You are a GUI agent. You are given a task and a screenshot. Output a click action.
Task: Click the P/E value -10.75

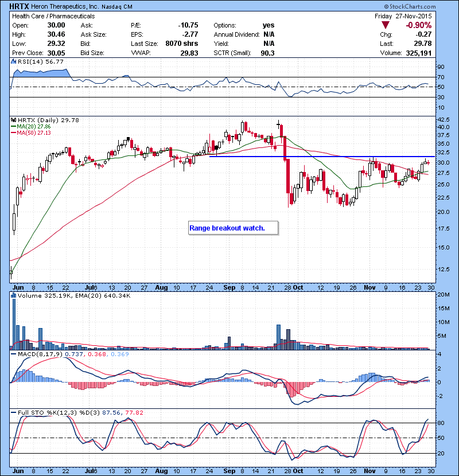coord(188,25)
